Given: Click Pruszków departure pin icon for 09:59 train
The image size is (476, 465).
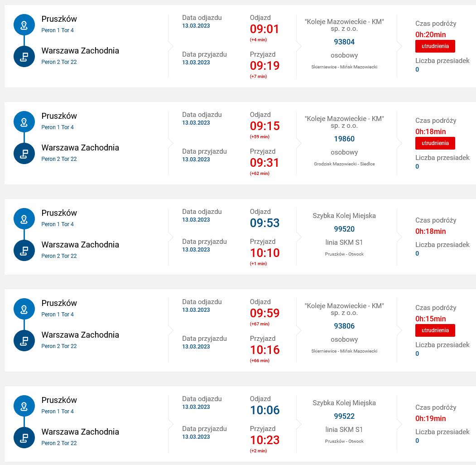Looking at the screenshot, I should (x=24, y=309).
